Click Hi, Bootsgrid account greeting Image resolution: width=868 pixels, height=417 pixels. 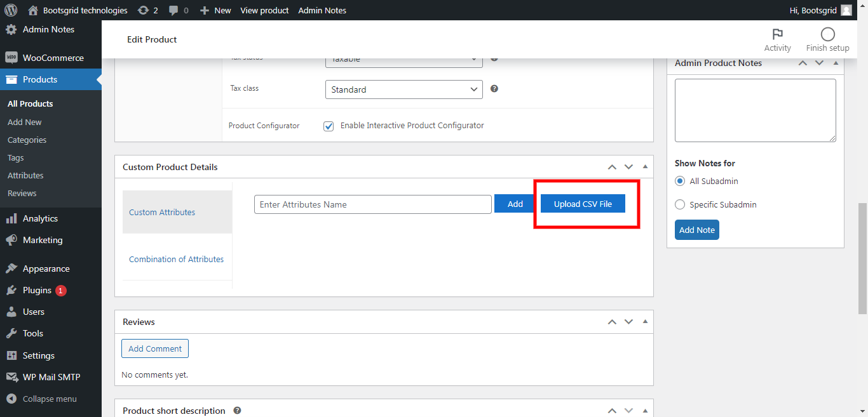tap(812, 10)
